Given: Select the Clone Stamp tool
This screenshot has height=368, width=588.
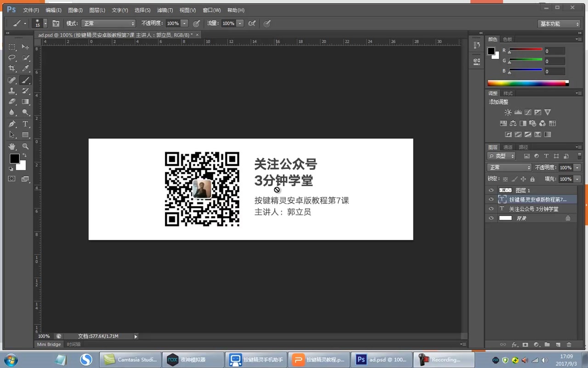Looking at the screenshot, I should coord(12,91).
